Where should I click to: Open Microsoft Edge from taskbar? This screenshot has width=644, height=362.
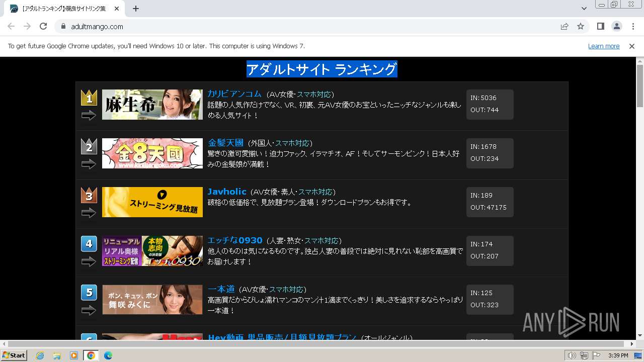(108, 355)
